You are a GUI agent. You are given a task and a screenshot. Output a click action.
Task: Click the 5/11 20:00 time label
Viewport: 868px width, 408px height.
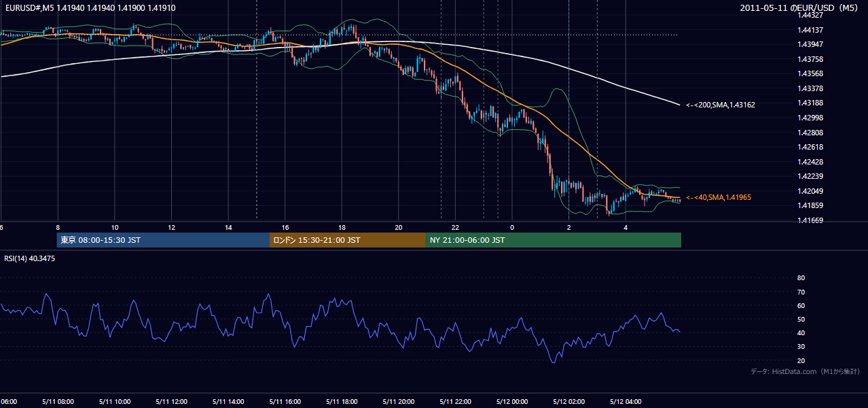pyautogui.click(x=399, y=401)
